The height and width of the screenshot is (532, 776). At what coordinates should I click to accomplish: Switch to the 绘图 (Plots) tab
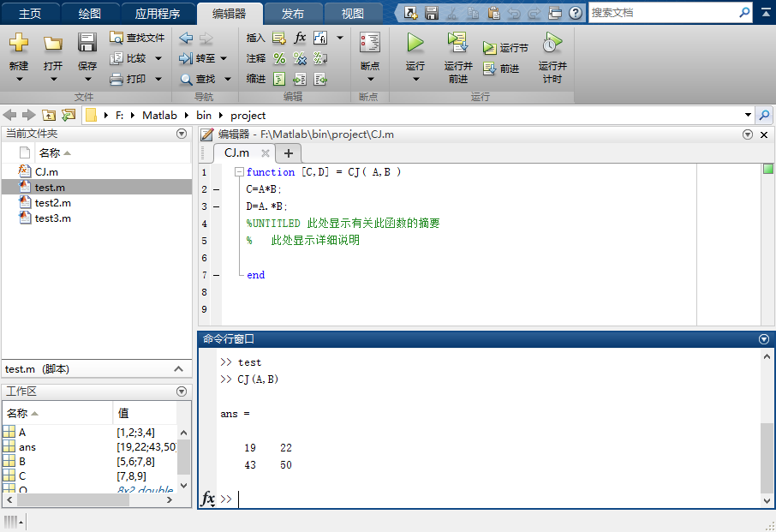pos(90,14)
